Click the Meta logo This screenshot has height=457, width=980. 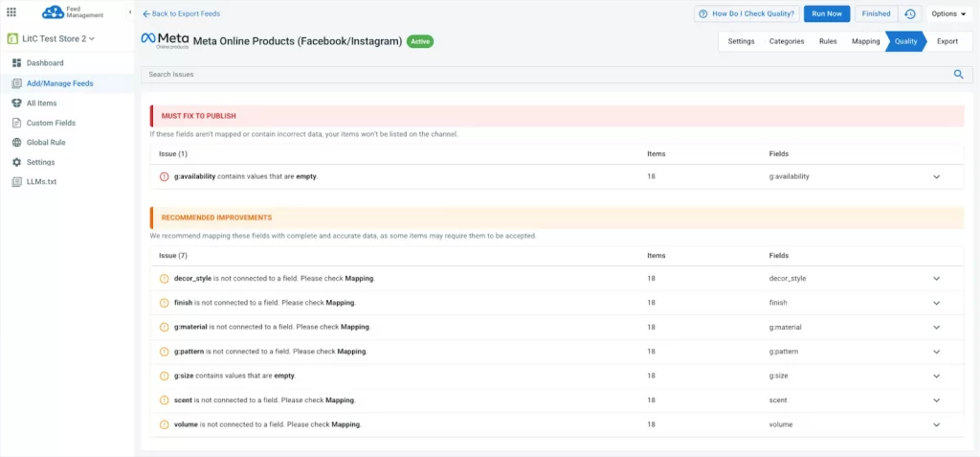point(165,40)
